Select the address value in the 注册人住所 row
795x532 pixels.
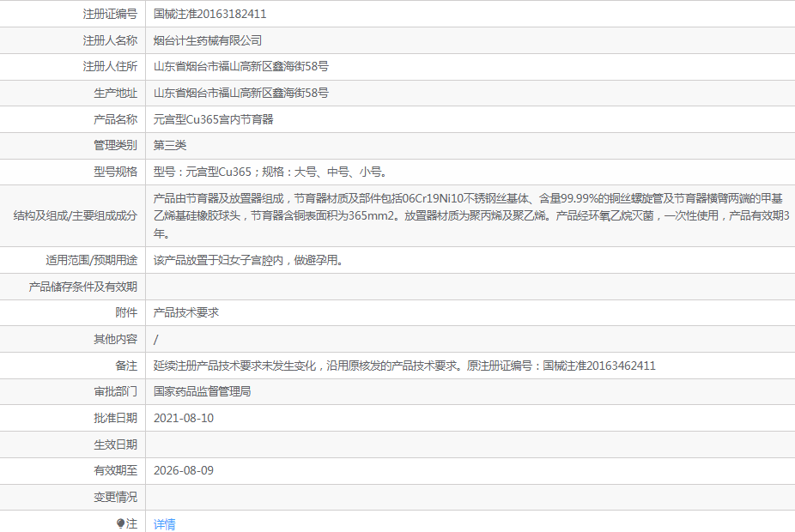point(241,66)
